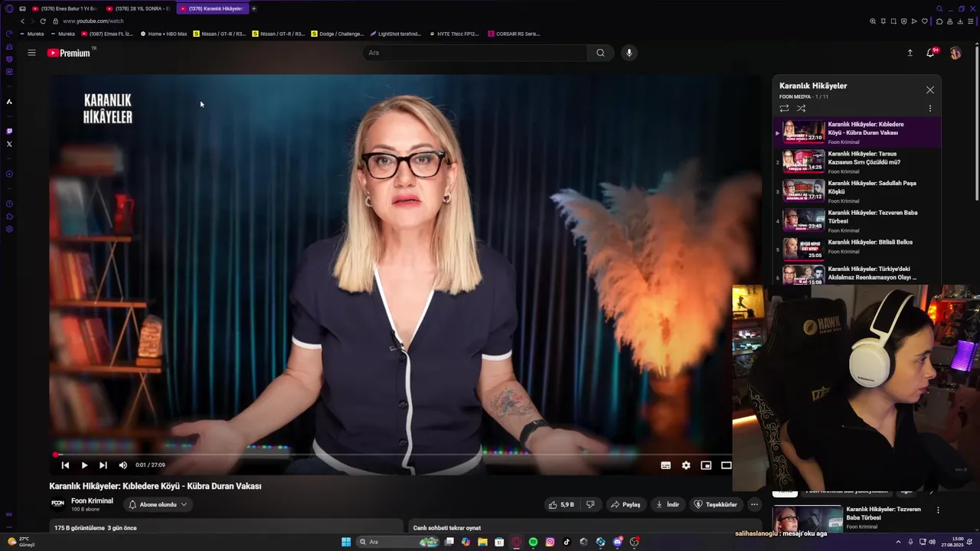Expand Abone olundu subscription dropdown
980x551 pixels.
tap(158, 504)
